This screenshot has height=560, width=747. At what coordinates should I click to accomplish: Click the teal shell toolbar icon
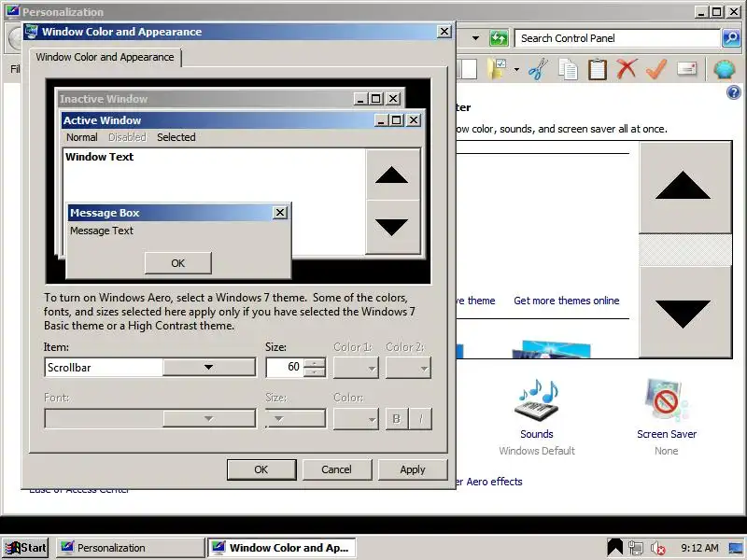(725, 69)
